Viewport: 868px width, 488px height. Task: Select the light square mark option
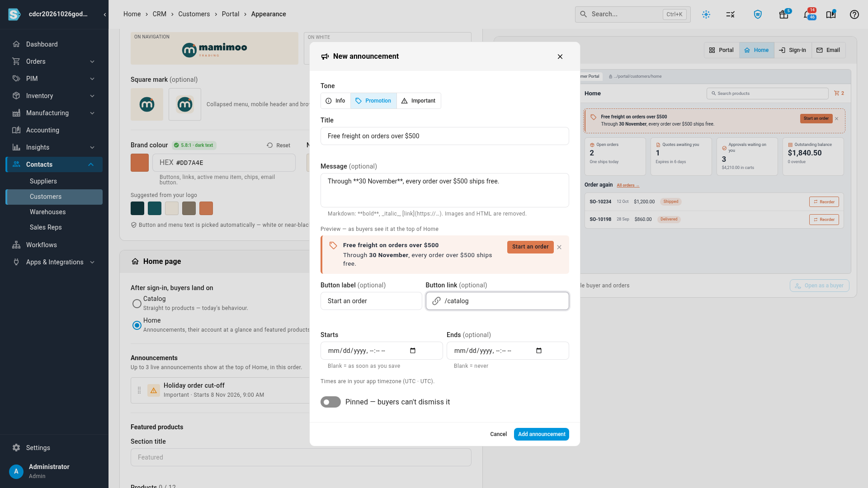click(x=147, y=104)
